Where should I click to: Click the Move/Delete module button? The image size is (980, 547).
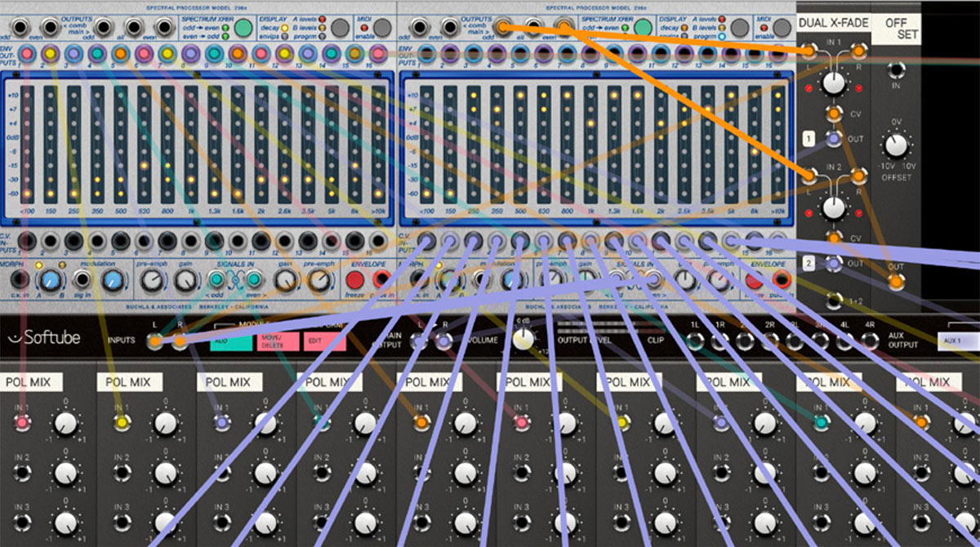278,341
